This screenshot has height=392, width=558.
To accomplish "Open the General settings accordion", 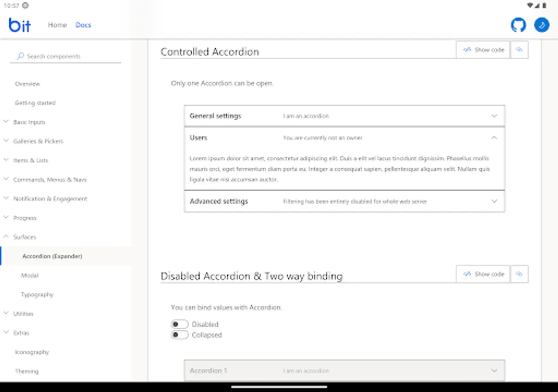I will 344,116.
